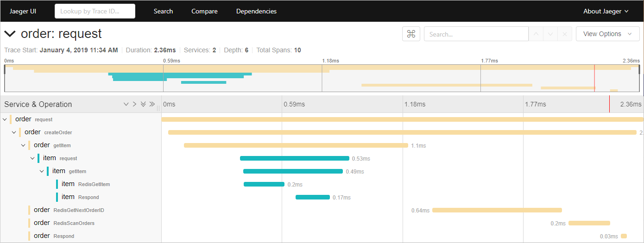Image resolution: width=644 pixels, height=243 pixels.
Task: Collapse the order request root span
Action: click(5, 119)
